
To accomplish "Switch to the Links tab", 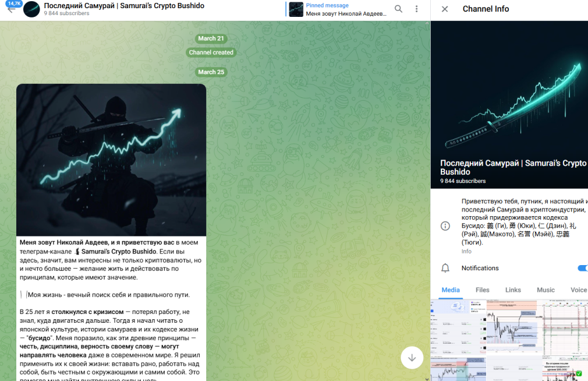I will click(x=513, y=290).
